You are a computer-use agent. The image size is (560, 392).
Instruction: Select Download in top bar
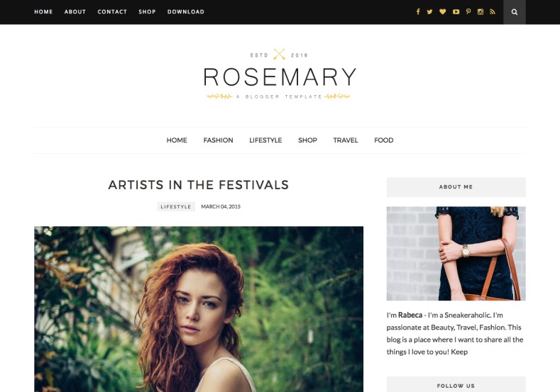click(x=186, y=12)
